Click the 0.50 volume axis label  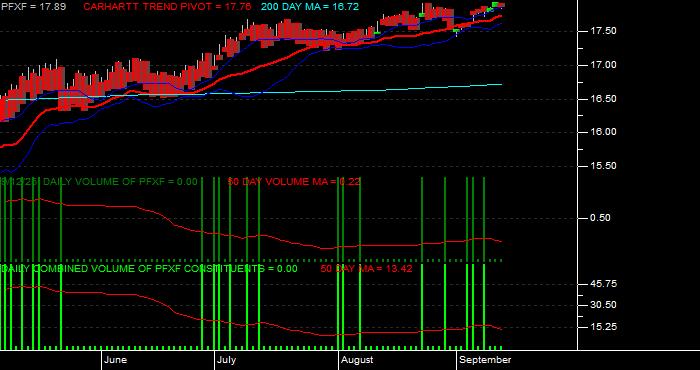600,218
